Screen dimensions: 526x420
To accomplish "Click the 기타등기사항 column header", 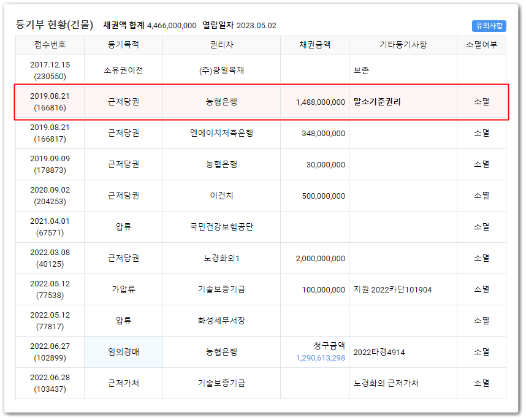I will pyautogui.click(x=403, y=45).
